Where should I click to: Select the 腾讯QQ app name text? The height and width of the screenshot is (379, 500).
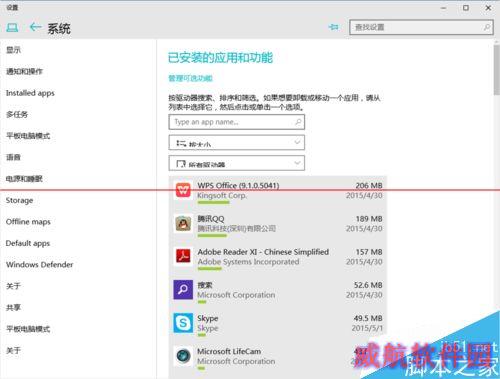coord(211,219)
